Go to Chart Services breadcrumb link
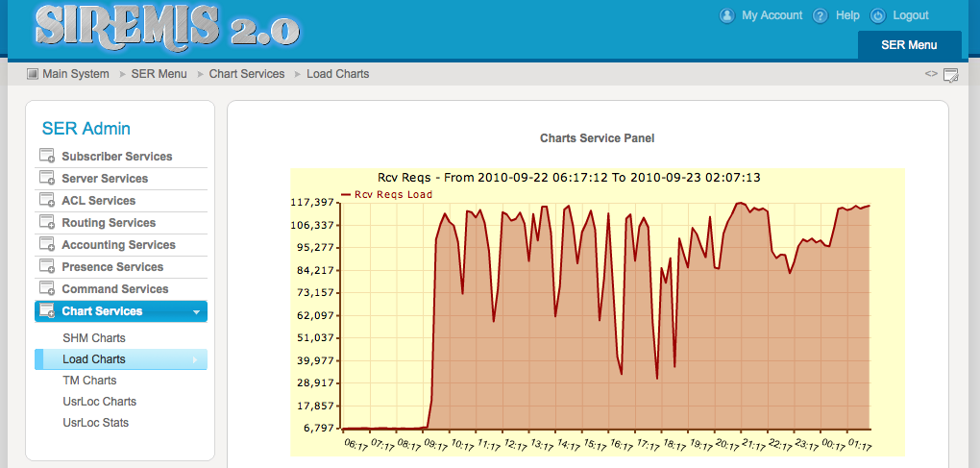The width and height of the screenshot is (980, 468). [x=247, y=74]
